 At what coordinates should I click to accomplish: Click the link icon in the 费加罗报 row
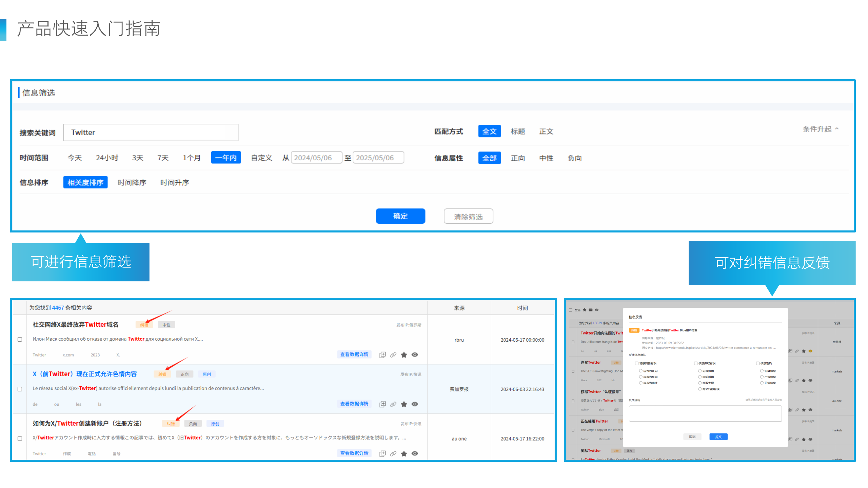[x=393, y=404]
